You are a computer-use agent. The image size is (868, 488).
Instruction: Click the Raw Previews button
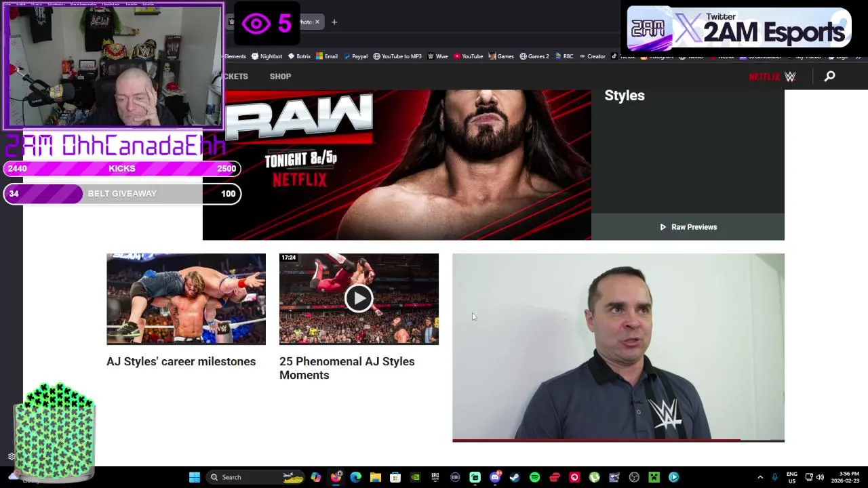tap(688, 227)
